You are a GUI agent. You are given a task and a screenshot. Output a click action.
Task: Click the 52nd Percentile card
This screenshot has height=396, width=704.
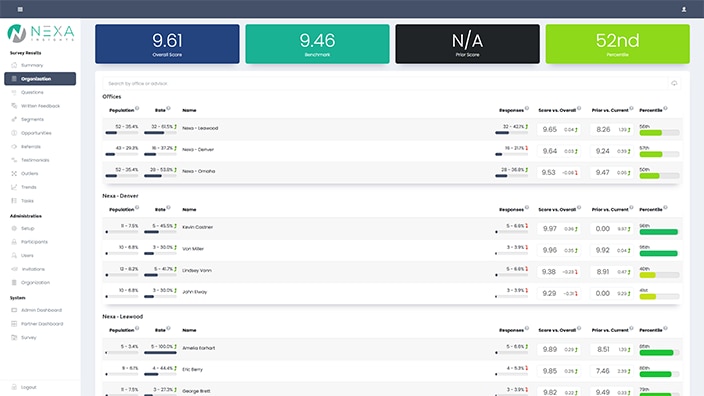click(617, 44)
